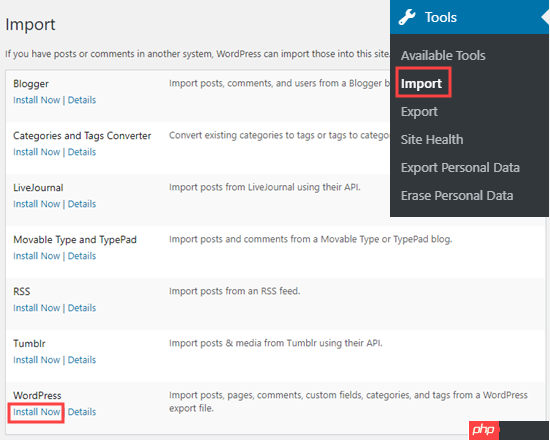Install Movable Type and TypePad importer
The width and height of the screenshot is (550, 440).
tap(36, 256)
